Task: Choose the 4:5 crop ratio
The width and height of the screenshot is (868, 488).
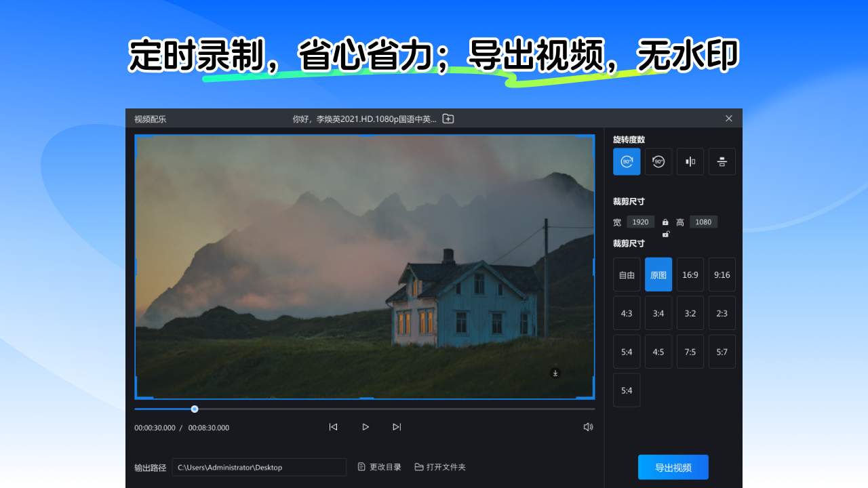Action: (x=658, y=352)
